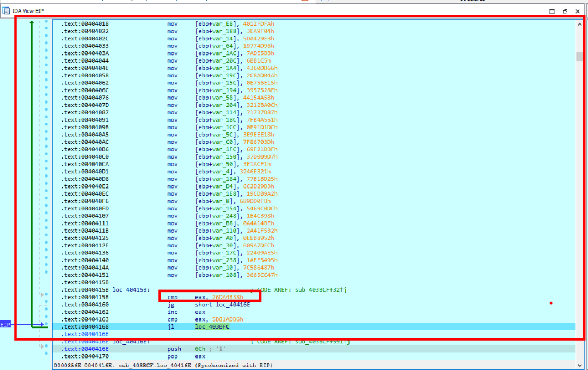The image size is (588, 370).
Task: Select the value 0E756E15h
Action: point(262,83)
